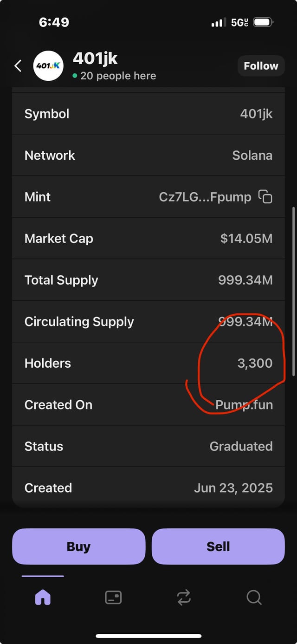Viewport: 297px width, 644px height.
Task: Tap the Market Cap row
Action: click(x=148, y=239)
